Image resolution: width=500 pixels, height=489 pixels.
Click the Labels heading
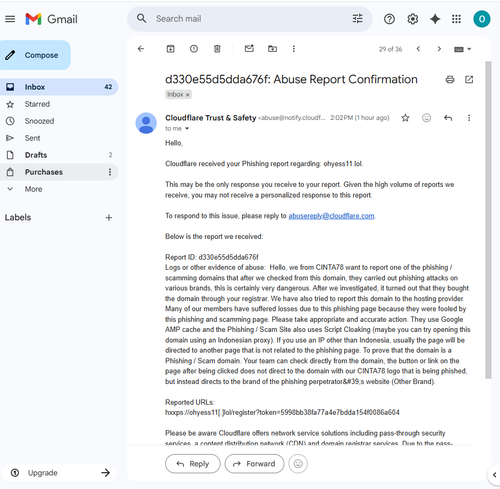coord(18,218)
